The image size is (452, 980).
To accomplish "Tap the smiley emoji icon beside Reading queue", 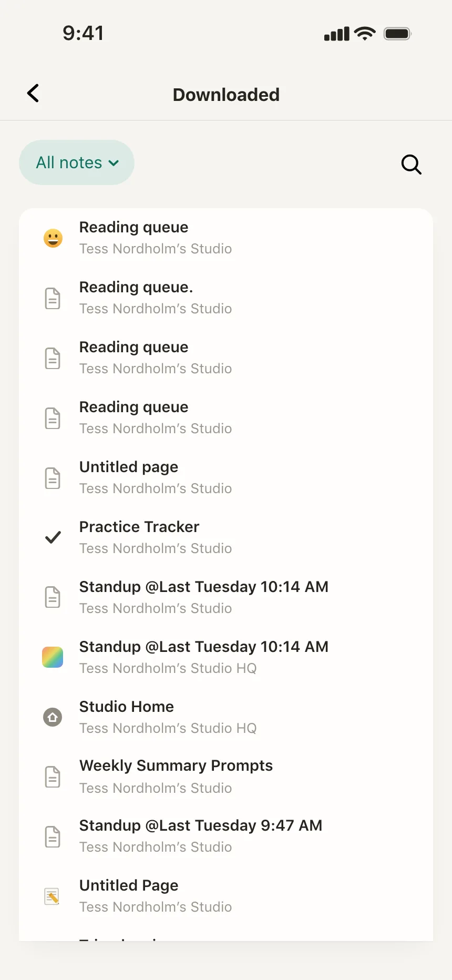I will (53, 238).
